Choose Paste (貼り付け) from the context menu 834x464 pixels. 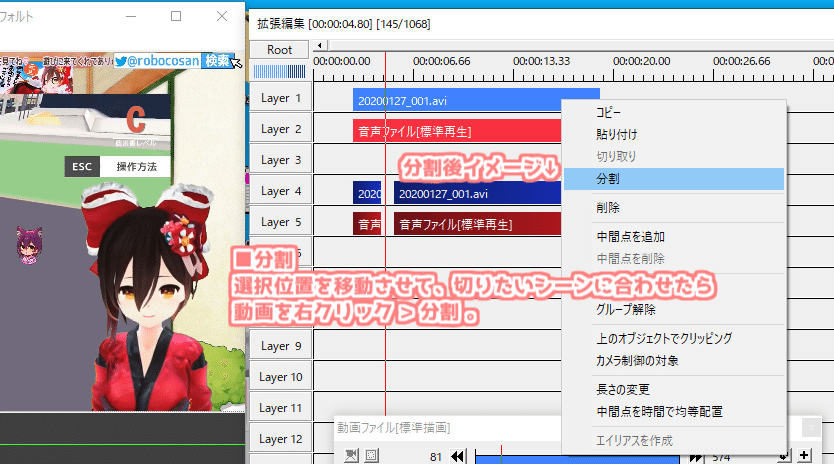(616, 135)
